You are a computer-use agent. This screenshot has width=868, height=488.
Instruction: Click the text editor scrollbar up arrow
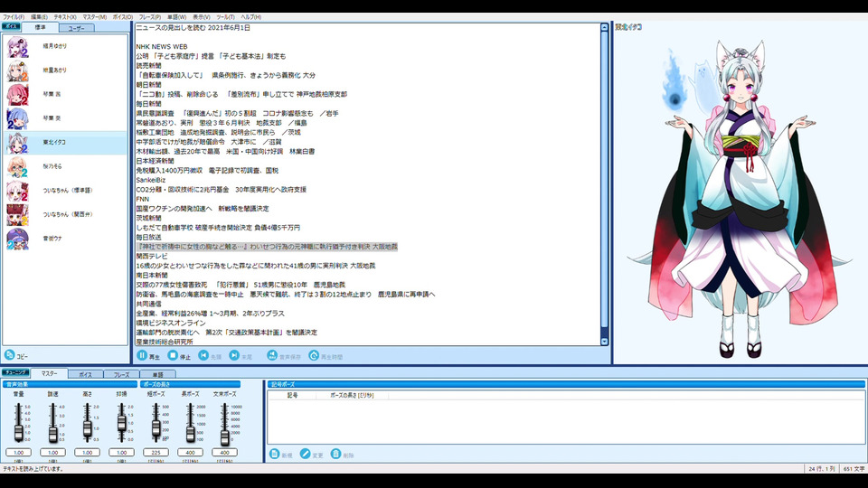click(604, 27)
